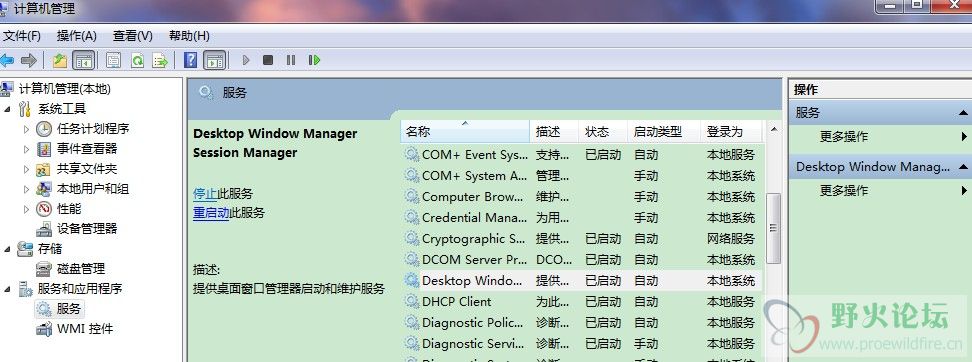Image resolution: width=972 pixels, height=362 pixels.
Task: Select 共享文件夹 in the tree
Action: click(x=87, y=169)
